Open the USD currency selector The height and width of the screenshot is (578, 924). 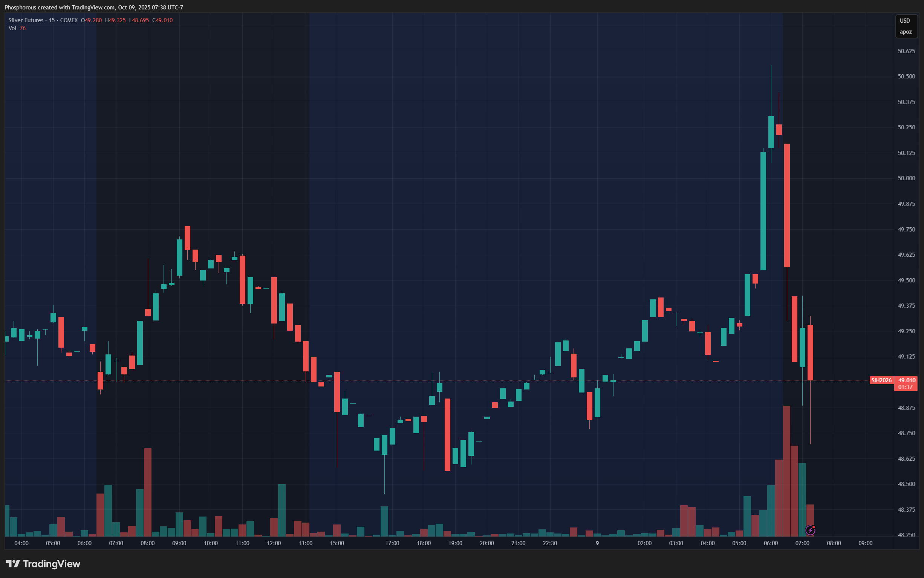tap(905, 21)
